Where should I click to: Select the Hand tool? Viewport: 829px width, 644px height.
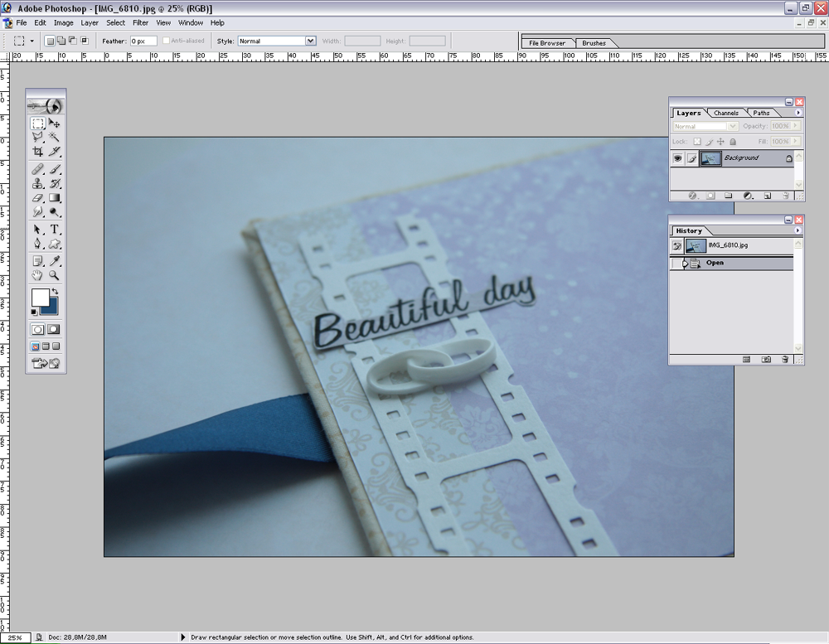[x=37, y=275]
